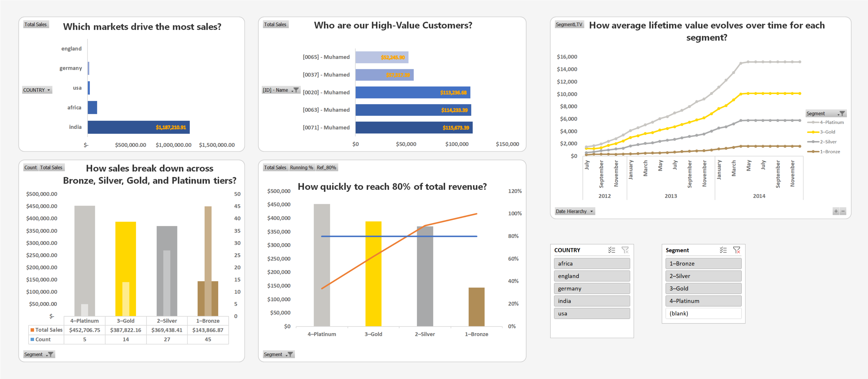
Task: Clear filter on Segment slicer
Action: (x=737, y=250)
